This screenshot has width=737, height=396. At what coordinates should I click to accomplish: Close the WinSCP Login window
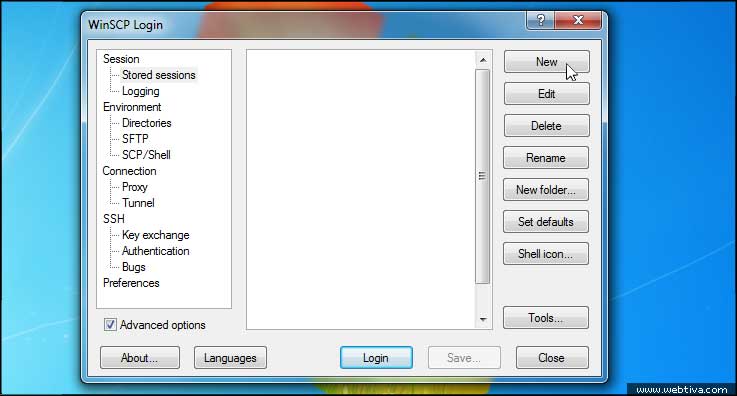coord(578,20)
